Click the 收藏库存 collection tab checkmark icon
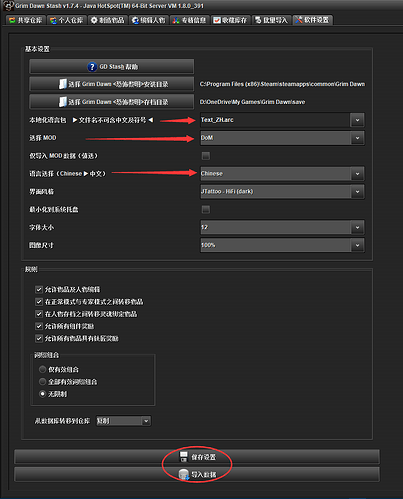Viewport: 403px width, 499px height. coord(217,21)
